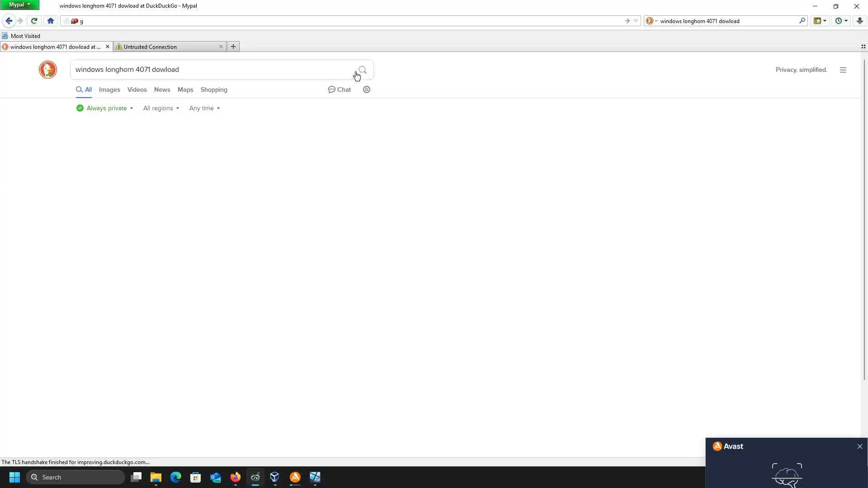Expand the Any time filter
Image resolution: width=868 pixels, height=488 pixels.
click(x=204, y=108)
